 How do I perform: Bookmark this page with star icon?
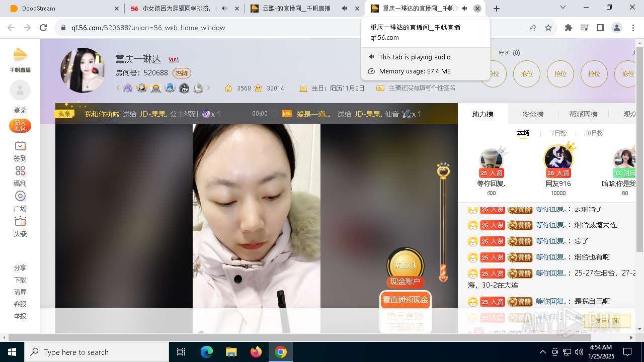[x=548, y=28]
